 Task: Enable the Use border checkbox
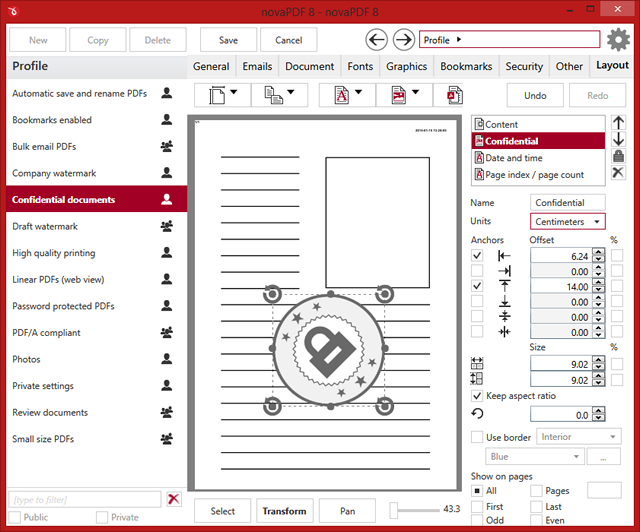coord(477,437)
